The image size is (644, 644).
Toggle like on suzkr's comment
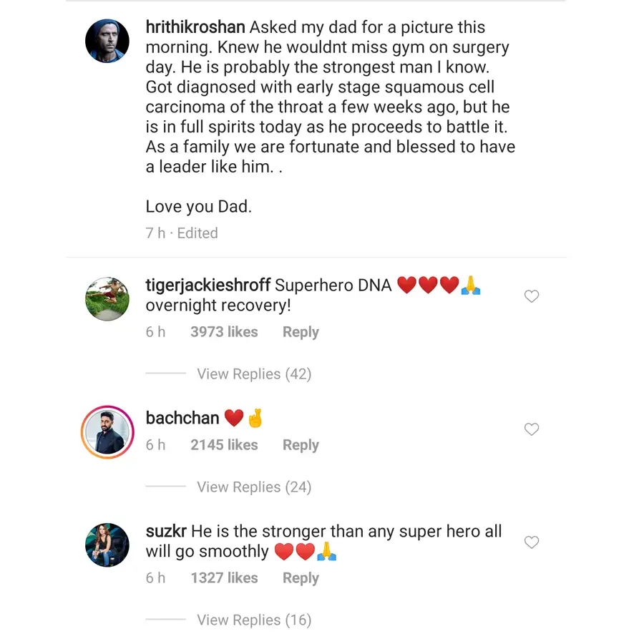(531, 542)
